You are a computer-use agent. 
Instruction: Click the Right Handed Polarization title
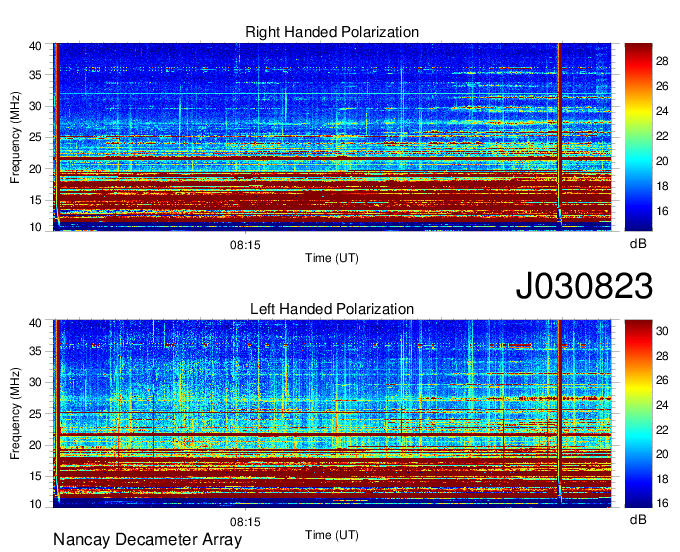[332, 32]
